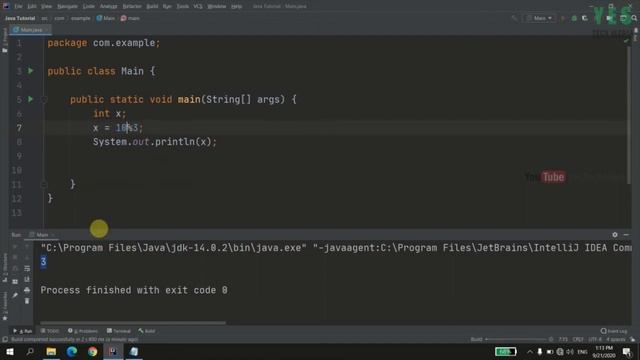Toggle soft-wrap in Run console
Image resolution: width=640 pixels, height=360 pixels.
27,268
